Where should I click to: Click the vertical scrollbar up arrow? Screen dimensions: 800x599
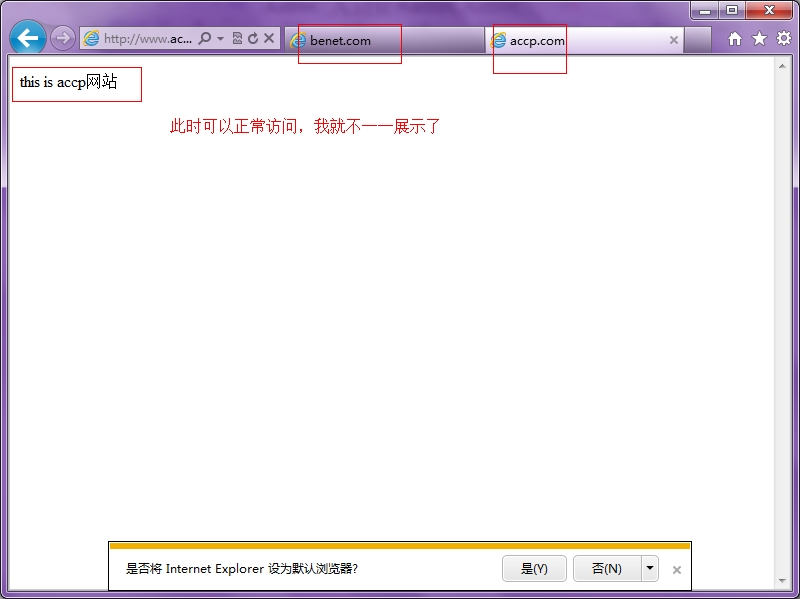point(782,66)
